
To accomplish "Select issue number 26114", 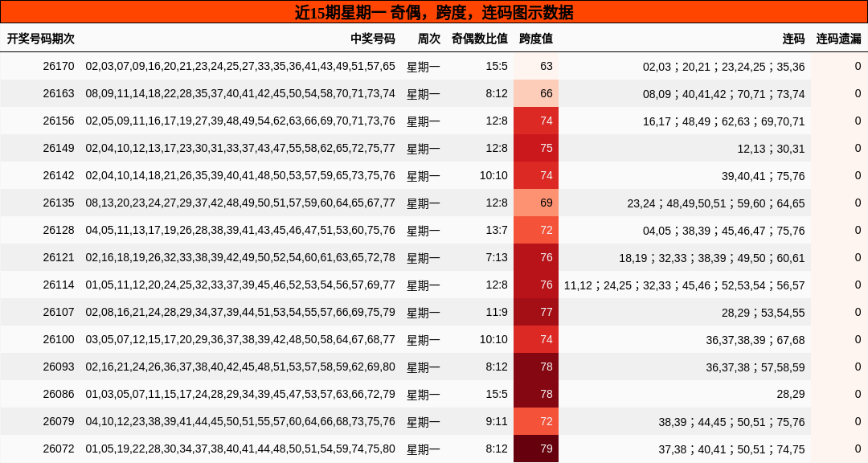I will (59, 285).
